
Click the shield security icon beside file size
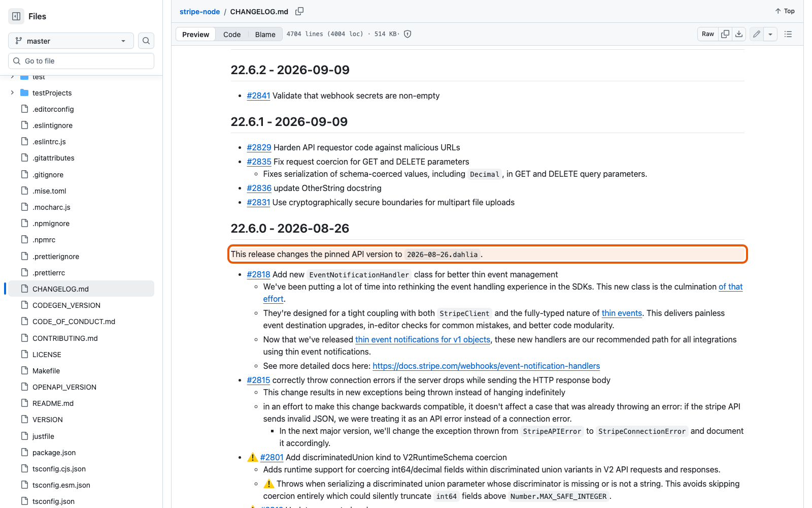click(408, 34)
